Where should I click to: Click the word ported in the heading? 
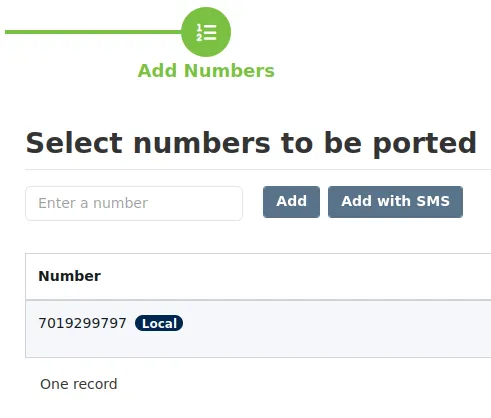click(x=425, y=144)
